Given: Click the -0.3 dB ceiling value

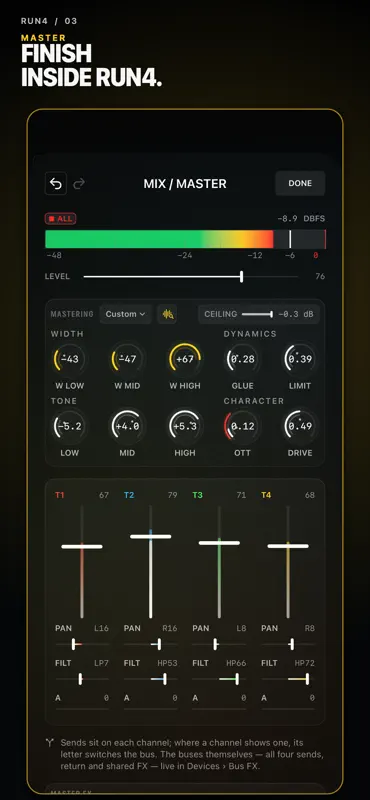Looking at the screenshot, I should [296, 314].
